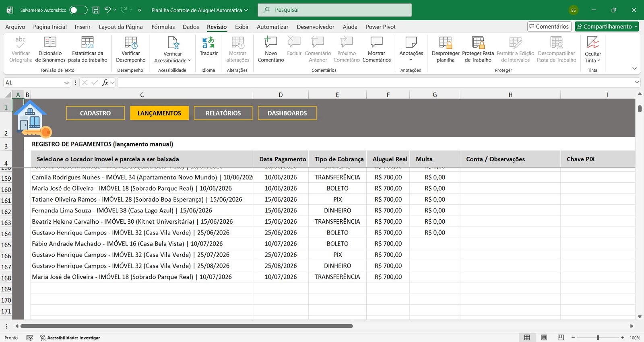
Task: Click the RELATÓRIOS button
Action: click(x=223, y=113)
